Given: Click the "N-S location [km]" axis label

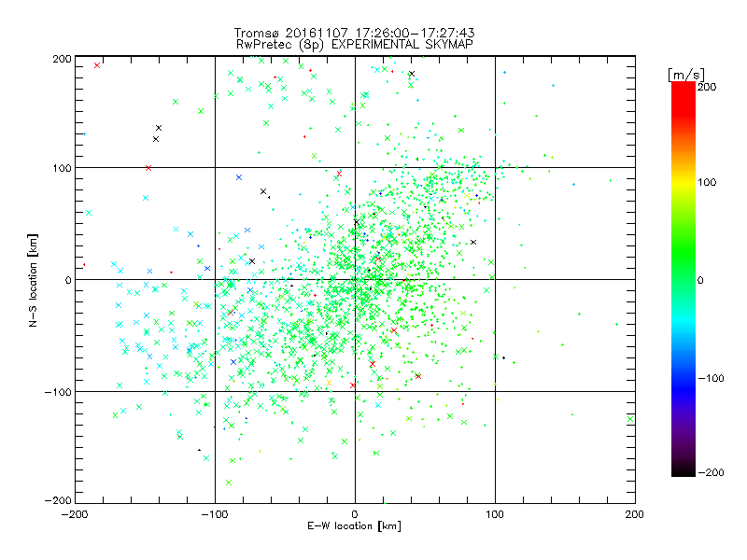Looking at the screenshot, I should [x=33, y=280].
